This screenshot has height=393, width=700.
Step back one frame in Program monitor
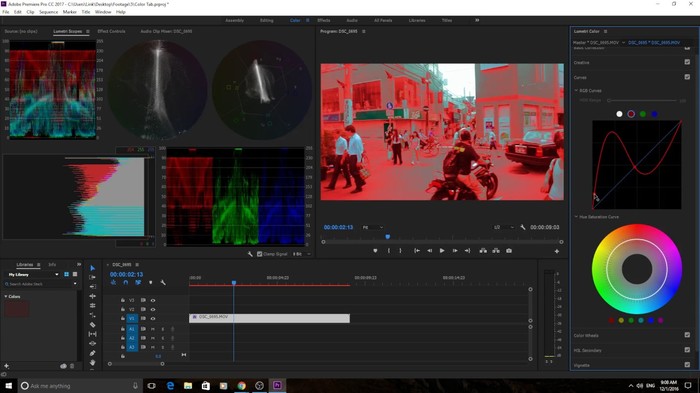429,251
